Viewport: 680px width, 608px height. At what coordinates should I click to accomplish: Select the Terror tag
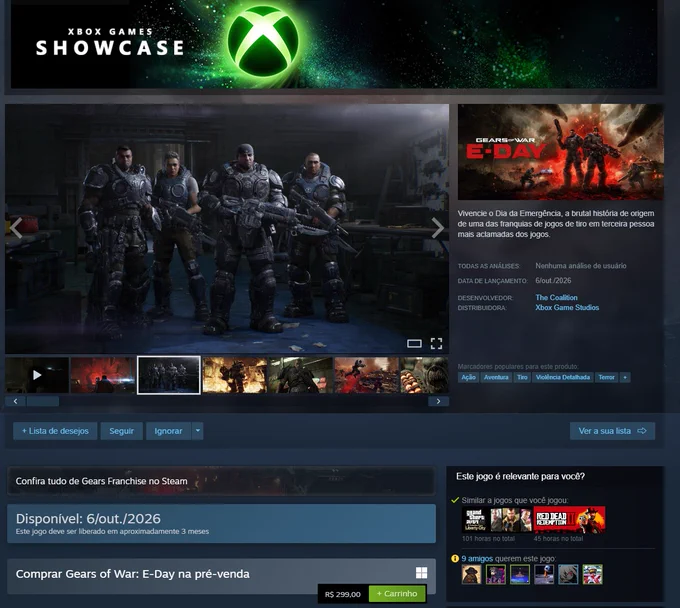click(606, 377)
